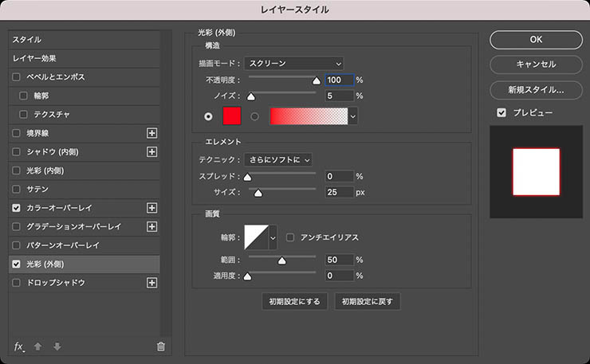Open the テクニック dropdown
Screen dimensions: 590x364
[x=277, y=160]
